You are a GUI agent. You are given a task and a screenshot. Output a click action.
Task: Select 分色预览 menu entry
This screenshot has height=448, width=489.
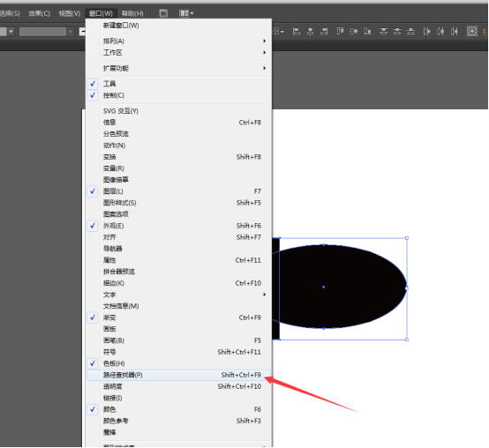pos(179,134)
